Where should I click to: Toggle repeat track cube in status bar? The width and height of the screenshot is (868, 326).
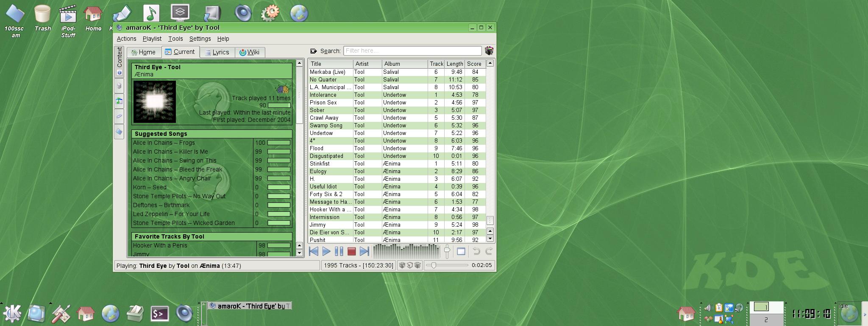(410, 265)
